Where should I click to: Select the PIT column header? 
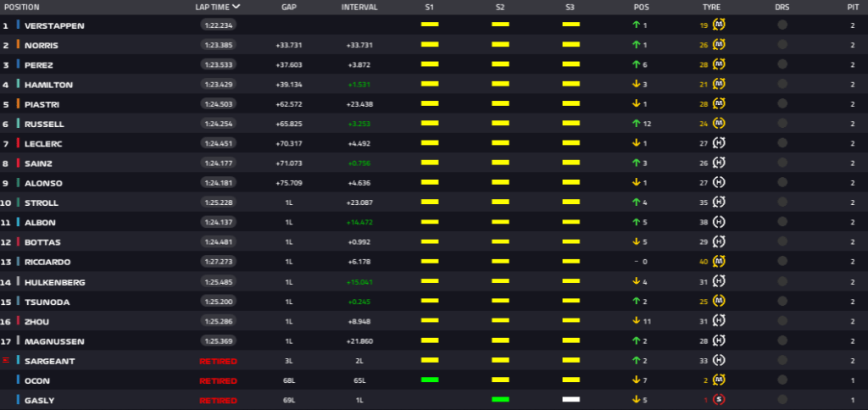pos(853,7)
